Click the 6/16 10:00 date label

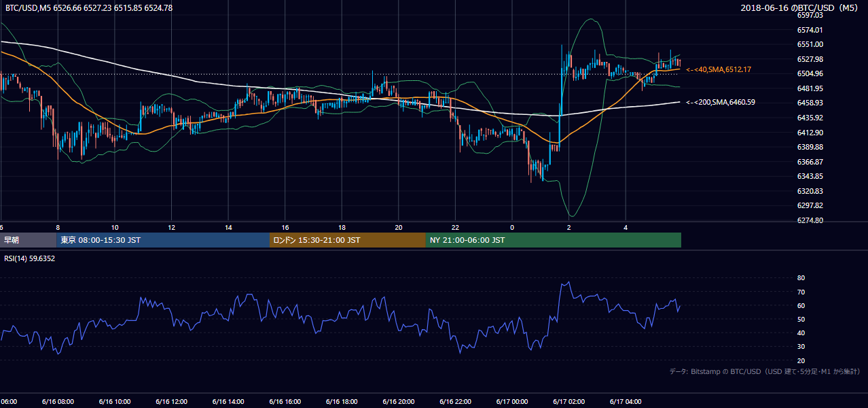114,402
